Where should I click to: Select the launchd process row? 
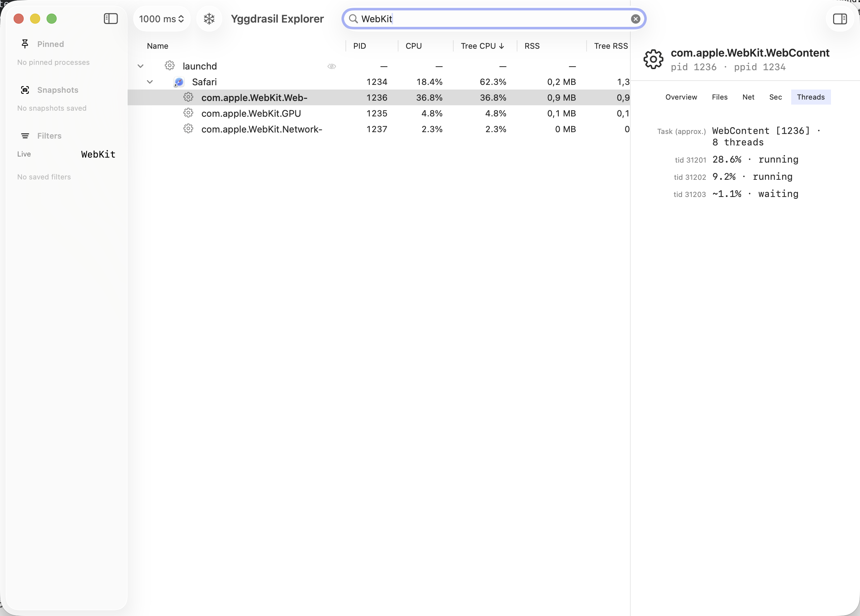(x=378, y=66)
